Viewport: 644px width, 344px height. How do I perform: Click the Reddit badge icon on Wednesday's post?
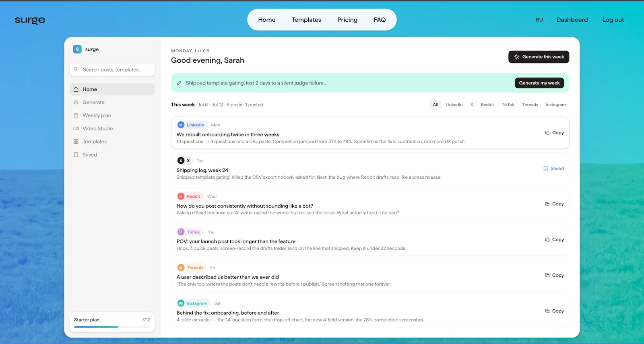click(x=181, y=196)
